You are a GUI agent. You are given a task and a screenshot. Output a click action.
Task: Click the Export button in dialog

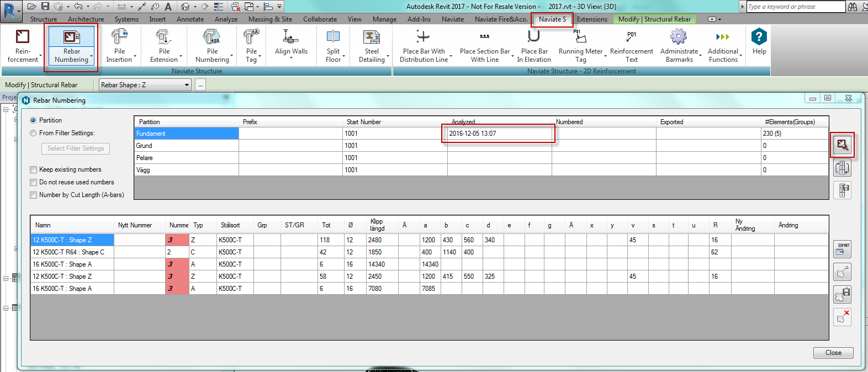coord(842,249)
